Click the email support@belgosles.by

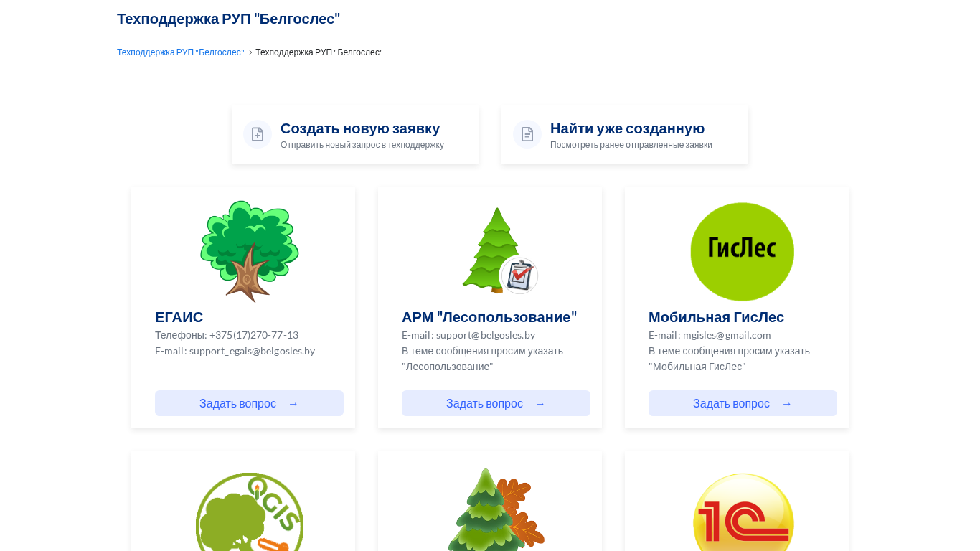pyautogui.click(x=486, y=335)
